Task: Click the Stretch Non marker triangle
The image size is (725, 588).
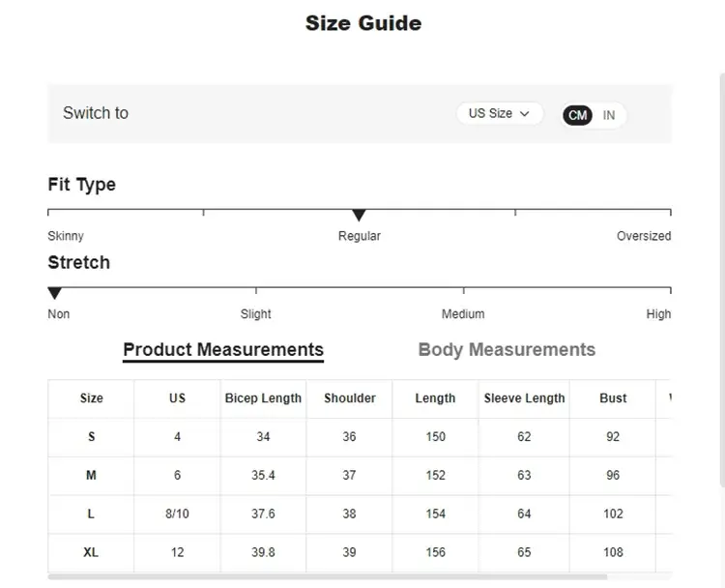Action: (x=55, y=293)
